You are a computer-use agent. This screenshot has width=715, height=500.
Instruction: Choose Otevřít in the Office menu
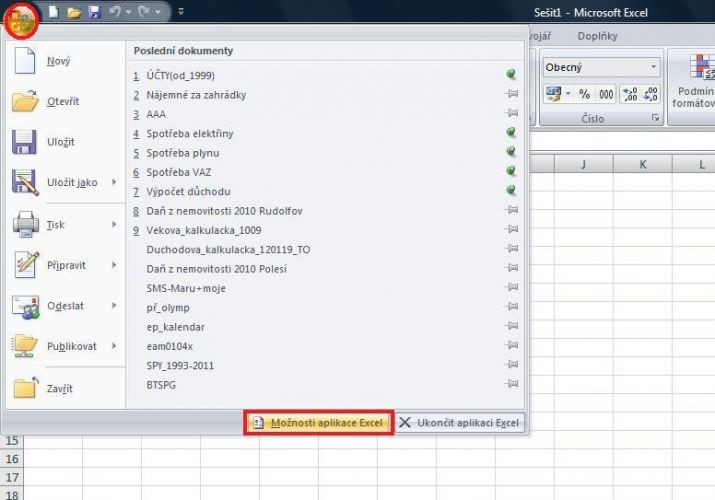pyautogui.click(x=65, y=101)
